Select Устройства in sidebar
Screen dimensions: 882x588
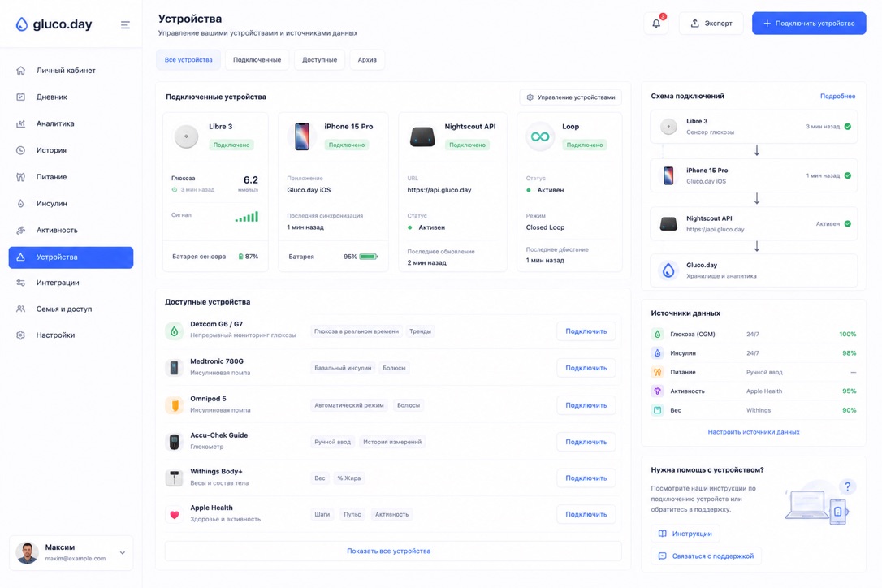tap(71, 257)
